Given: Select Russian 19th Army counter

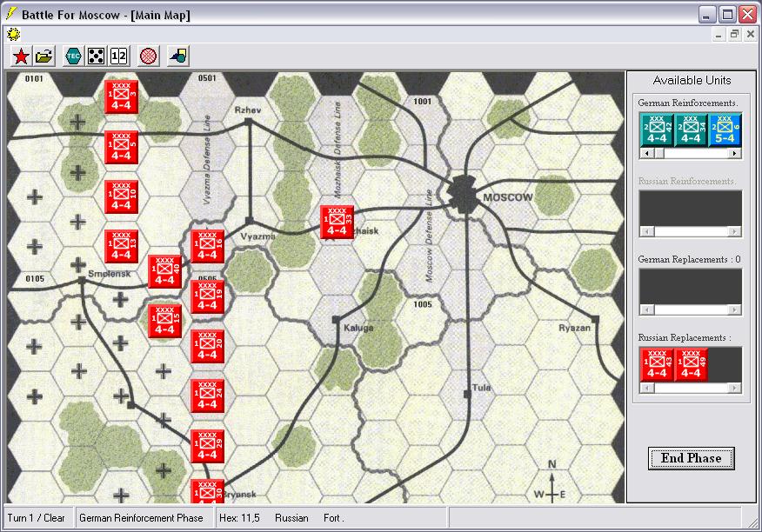Looking at the screenshot, I should click(x=208, y=296).
